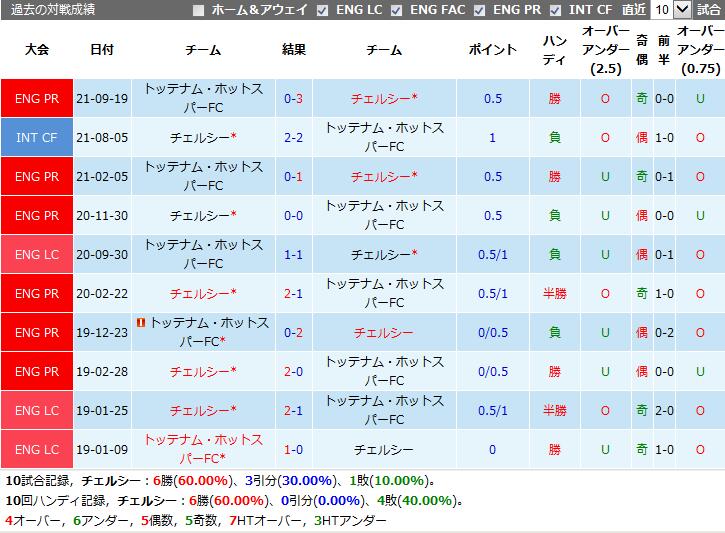
Task: Click 半勝 result on 20-02-22
Action: click(x=554, y=294)
